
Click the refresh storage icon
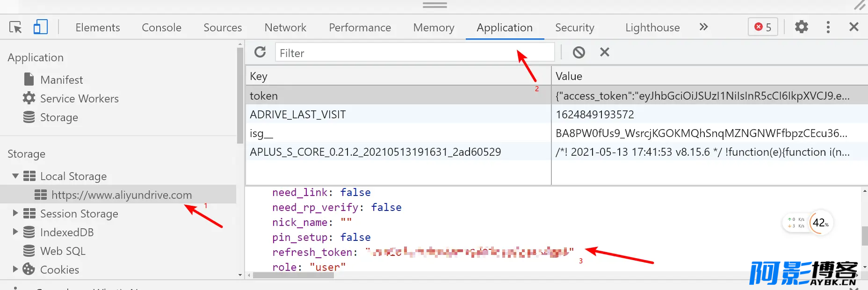pyautogui.click(x=260, y=52)
